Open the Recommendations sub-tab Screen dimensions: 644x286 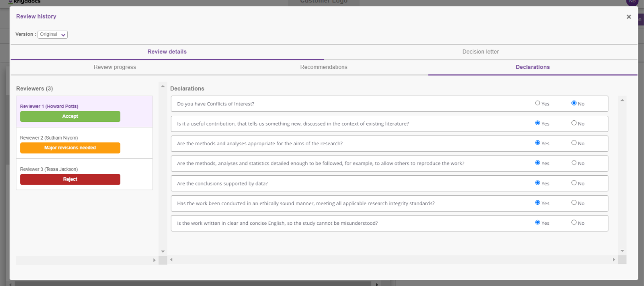point(324,67)
